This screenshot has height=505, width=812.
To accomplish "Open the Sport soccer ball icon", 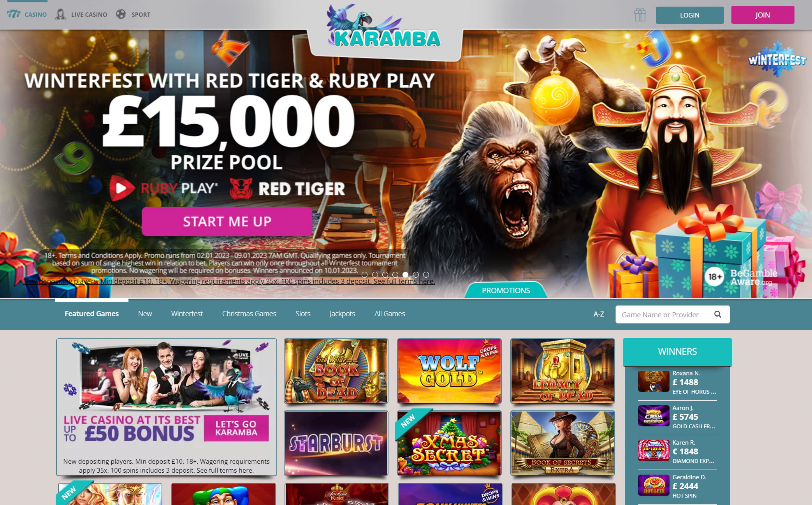I will (x=121, y=14).
